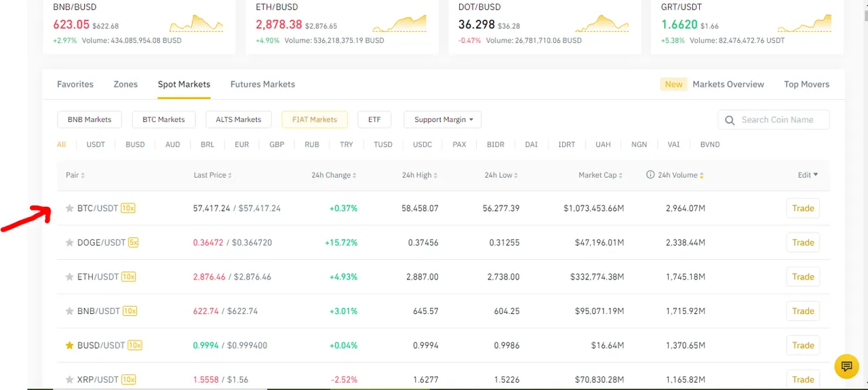868x390 pixels.
Task: Click the 10x margin badge on XRP/USDT
Action: click(129, 379)
